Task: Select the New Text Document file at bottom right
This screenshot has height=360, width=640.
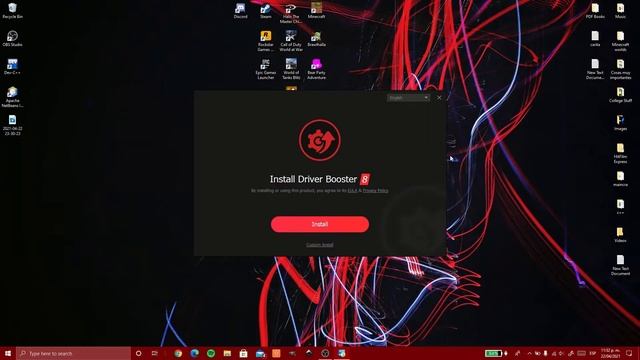Action: pos(620,265)
